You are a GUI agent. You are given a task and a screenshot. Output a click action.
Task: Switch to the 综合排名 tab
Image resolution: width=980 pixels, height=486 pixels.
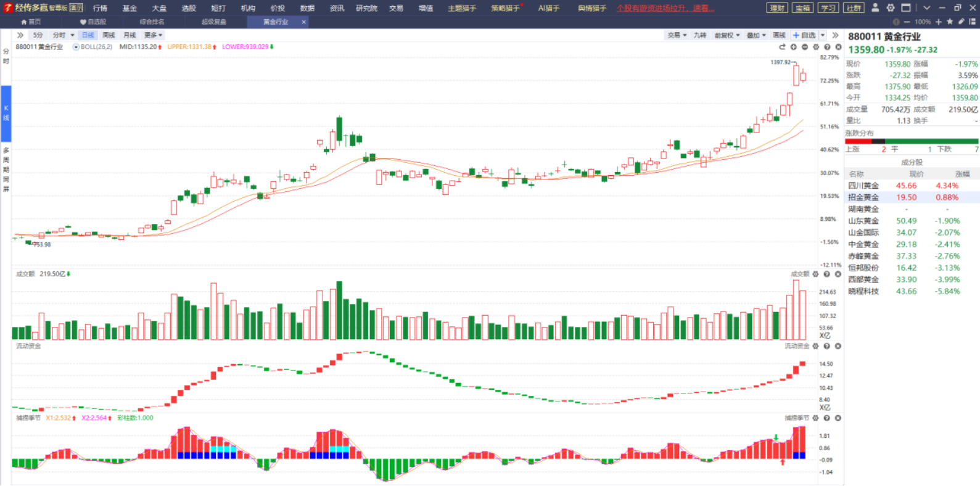(x=152, y=22)
